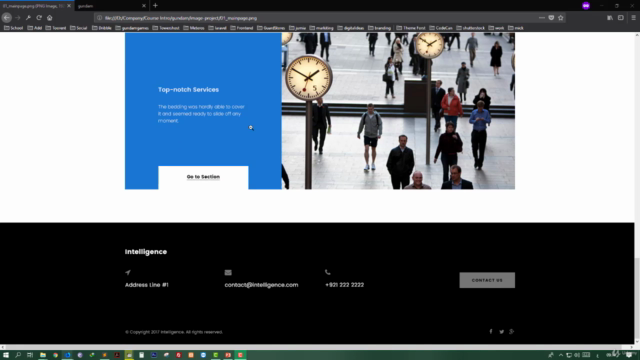Open the shutterstock bookmarks folder
This screenshot has width=640, height=360.
pyautogui.click(x=470, y=28)
